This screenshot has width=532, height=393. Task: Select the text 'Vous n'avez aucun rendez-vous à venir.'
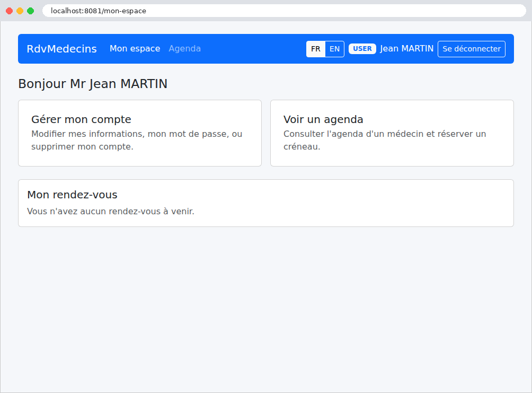pos(111,211)
